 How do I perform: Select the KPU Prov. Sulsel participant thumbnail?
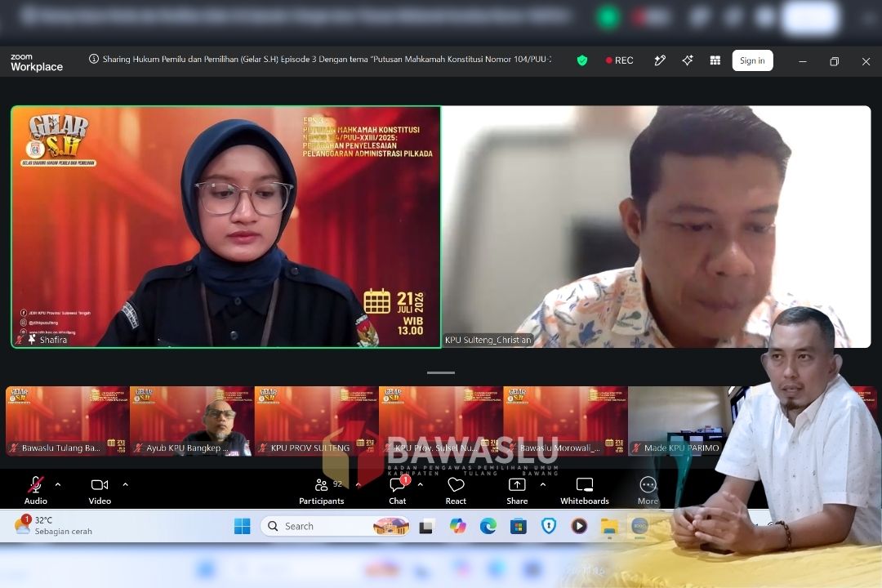click(x=440, y=421)
